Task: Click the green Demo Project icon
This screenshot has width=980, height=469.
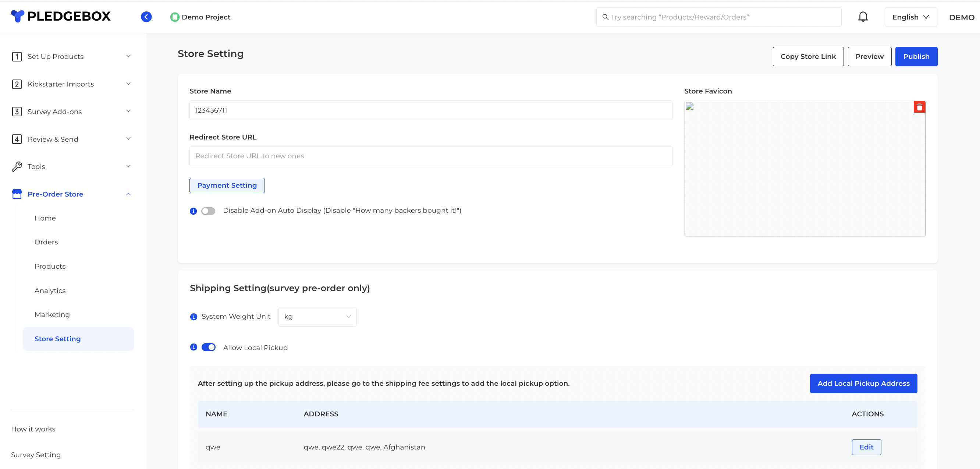Action: click(175, 17)
